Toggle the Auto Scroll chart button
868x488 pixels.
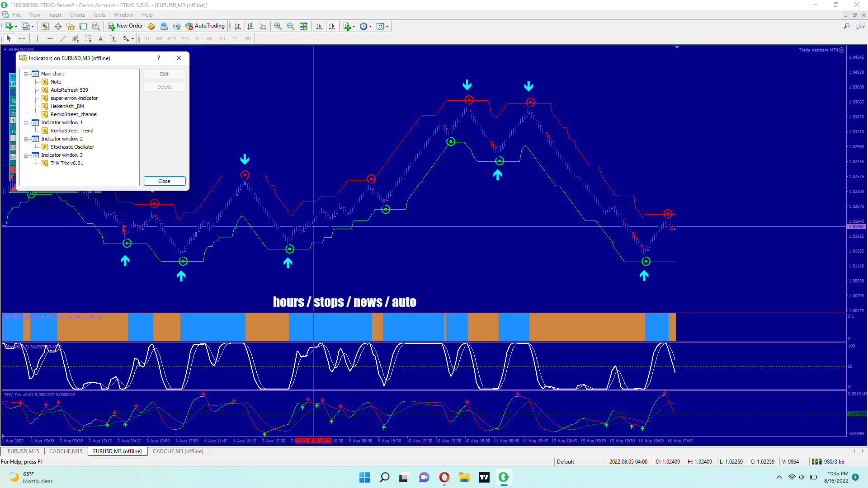319,26
